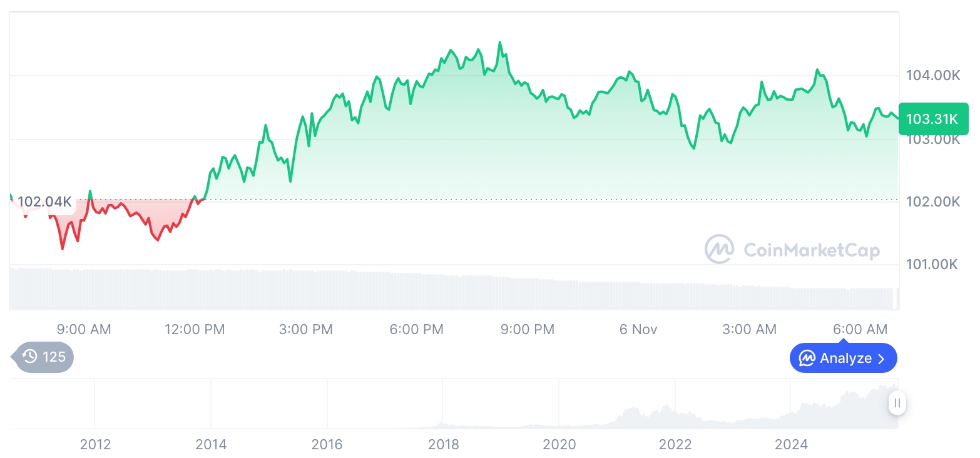Select the 2018 year on the range navigator
Image resolution: width=980 pixels, height=458 pixels.
pos(443,445)
